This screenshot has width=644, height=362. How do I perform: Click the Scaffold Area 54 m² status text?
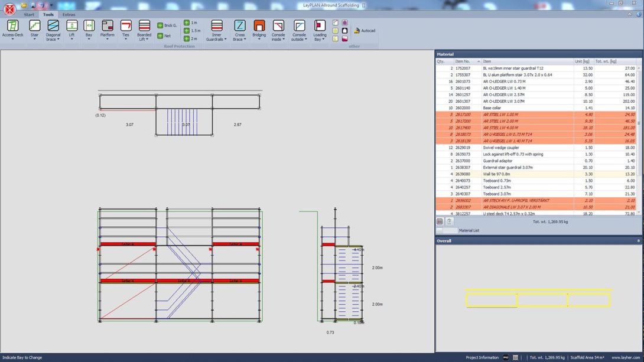588,357
